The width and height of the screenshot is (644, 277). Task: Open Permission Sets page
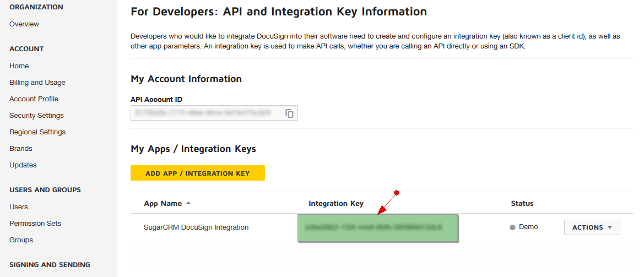35,223
